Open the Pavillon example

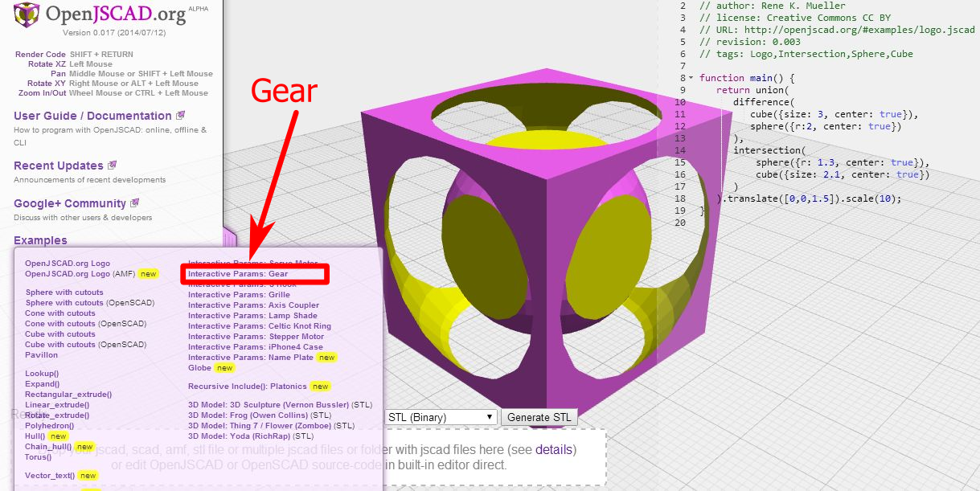(42, 355)
